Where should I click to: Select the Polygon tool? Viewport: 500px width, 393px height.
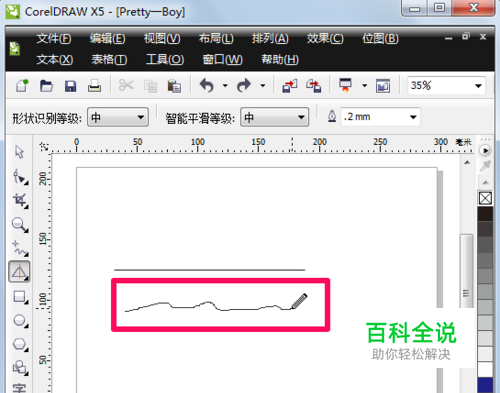coord(20,344)
